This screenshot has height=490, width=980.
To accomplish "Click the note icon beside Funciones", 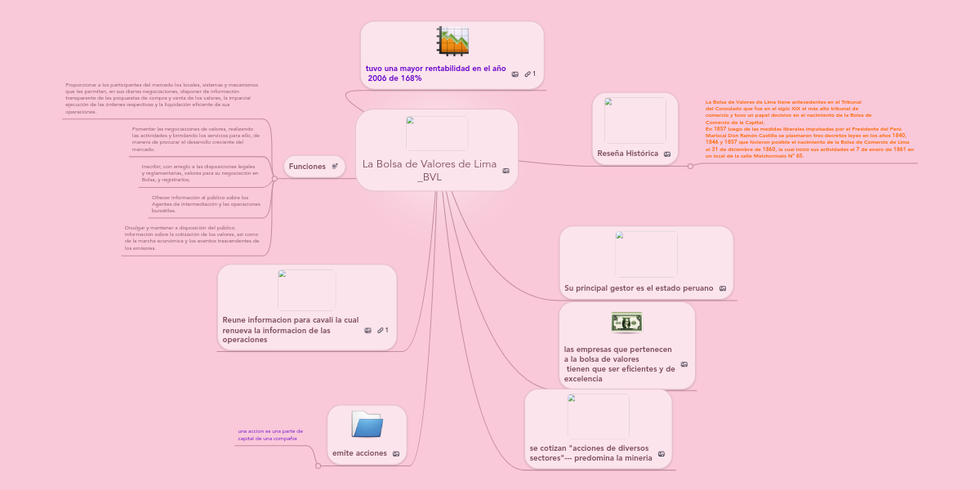I will click(x=335, y=167).
